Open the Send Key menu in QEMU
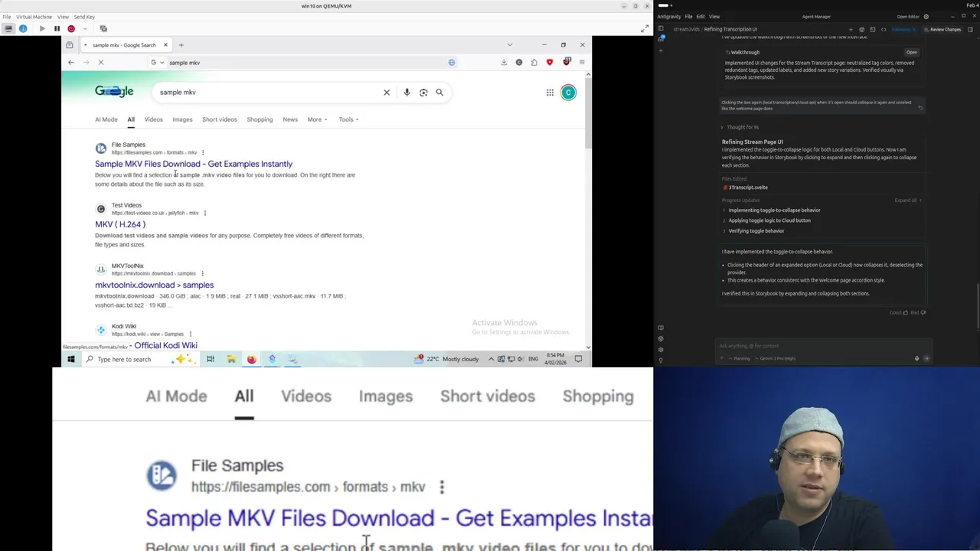980x551 pixels. (84, 17)
